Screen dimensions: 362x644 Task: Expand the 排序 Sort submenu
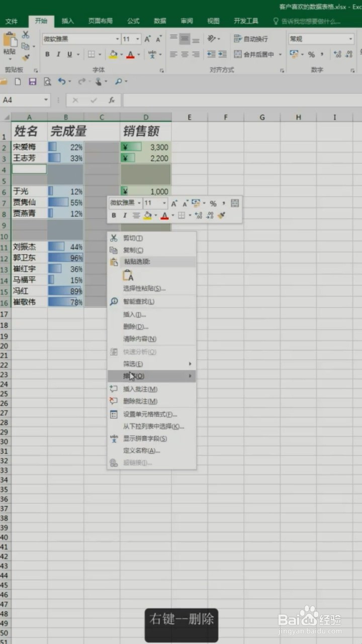point(151,376)
